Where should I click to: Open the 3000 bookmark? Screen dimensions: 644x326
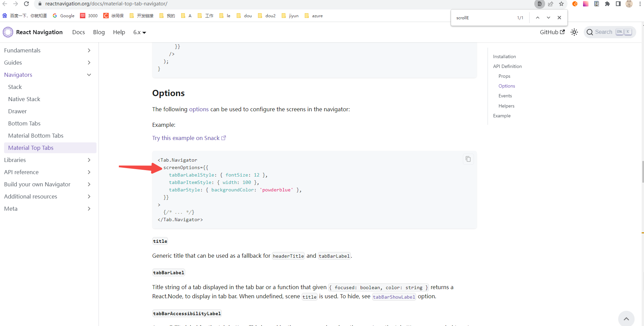click(89, 16)
